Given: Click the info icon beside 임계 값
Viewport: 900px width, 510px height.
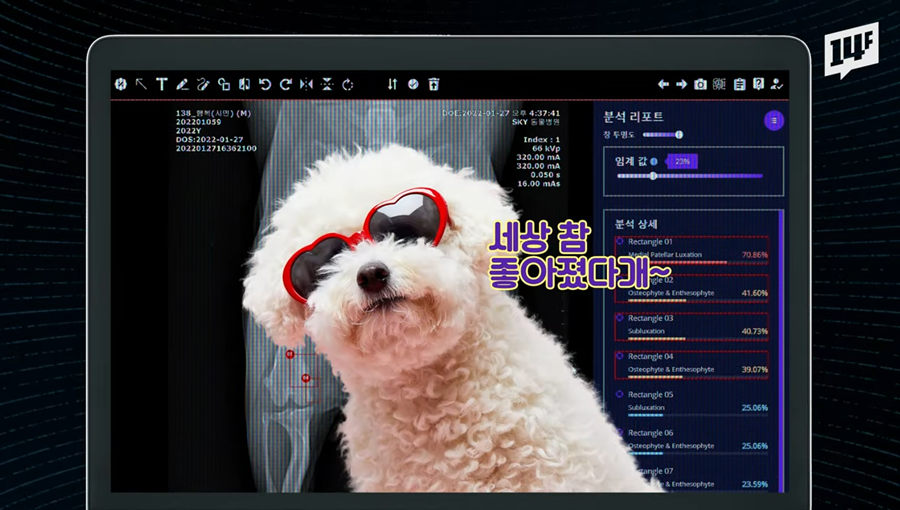Looking at the screenshot, I should tap(654, 161).
